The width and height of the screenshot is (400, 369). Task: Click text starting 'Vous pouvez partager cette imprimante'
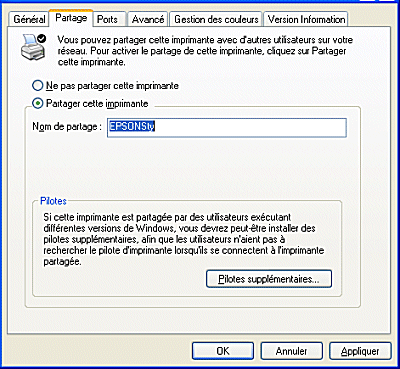click(x=205, y=51)
